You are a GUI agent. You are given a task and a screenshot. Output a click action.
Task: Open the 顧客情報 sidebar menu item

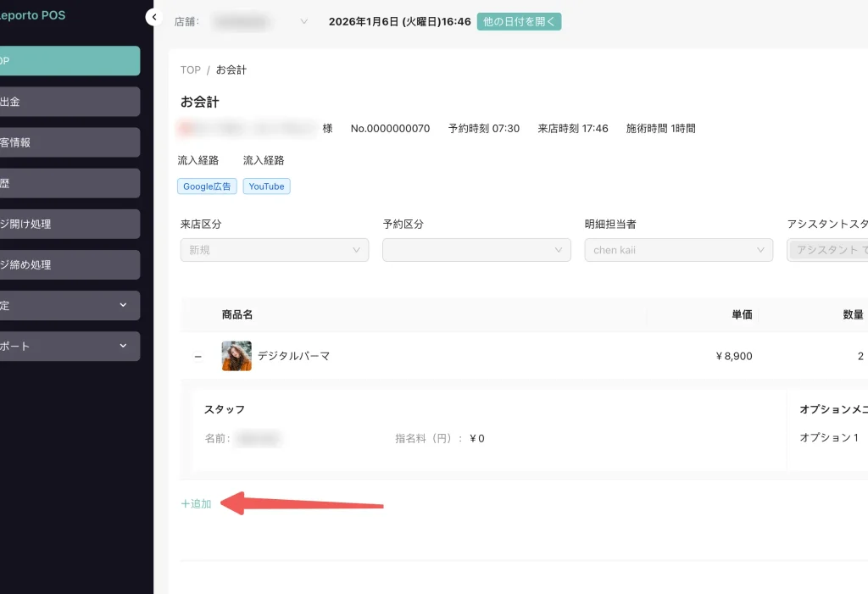tap(68, 142)
